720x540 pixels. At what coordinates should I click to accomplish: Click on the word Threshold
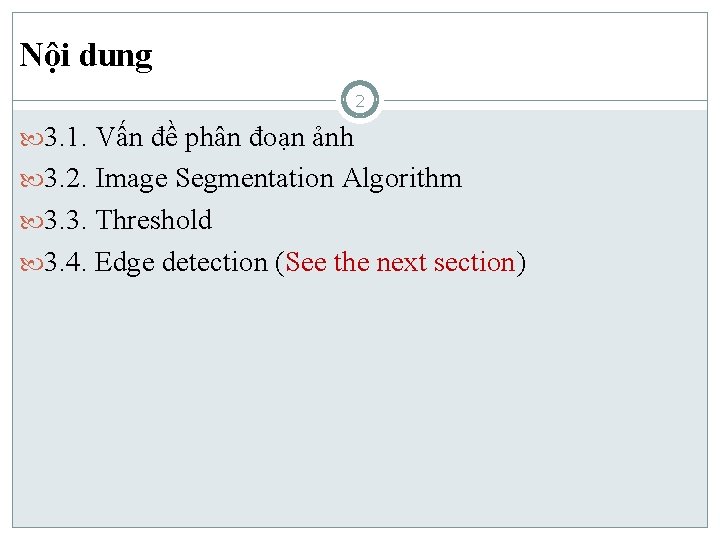(154, 220)
